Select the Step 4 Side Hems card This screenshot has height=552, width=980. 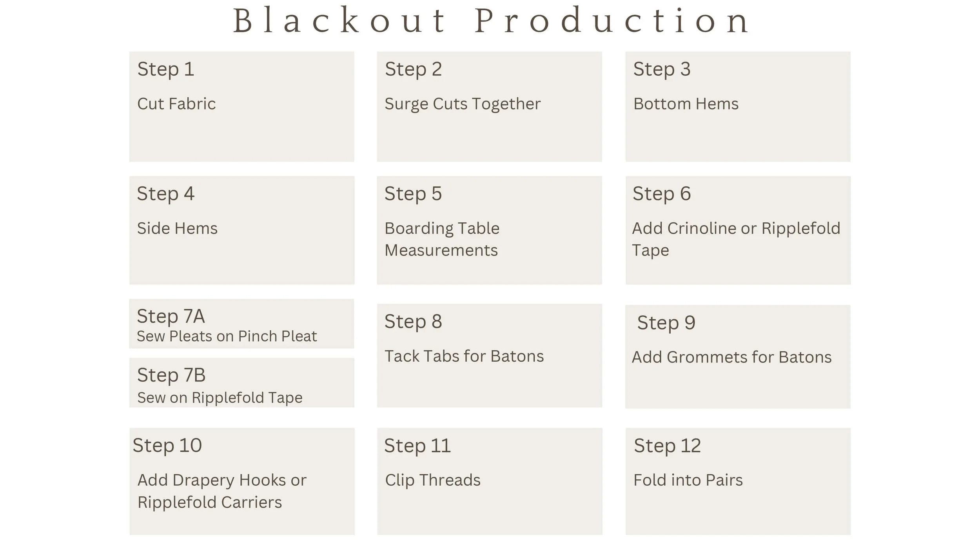coord(242,230)
